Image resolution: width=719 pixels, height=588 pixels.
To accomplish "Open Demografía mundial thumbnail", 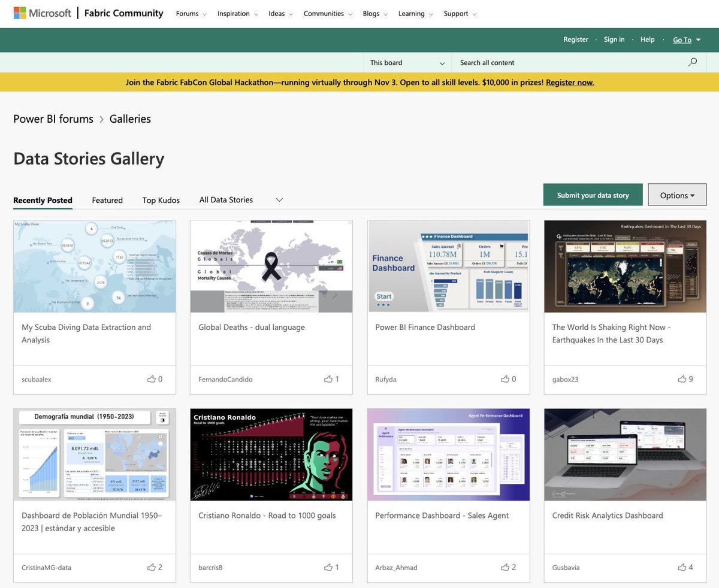I will (x=95, y=454).
